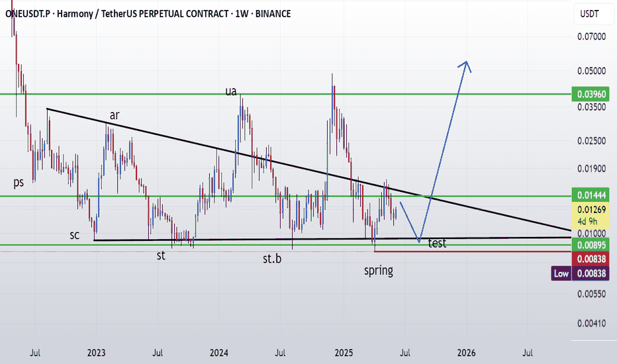Click the 0.00410 price axis value
Screen dimensions: 617x364
click(591, 324)
